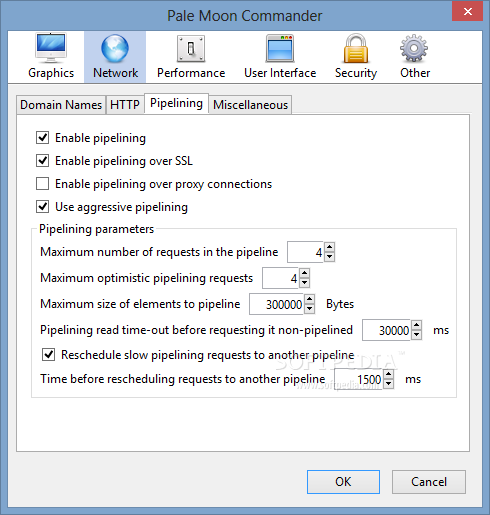Image resolution: width=490 pixels, height=515 pixels.
Task: Confirm settings with OK button
Action: (343, 482)
